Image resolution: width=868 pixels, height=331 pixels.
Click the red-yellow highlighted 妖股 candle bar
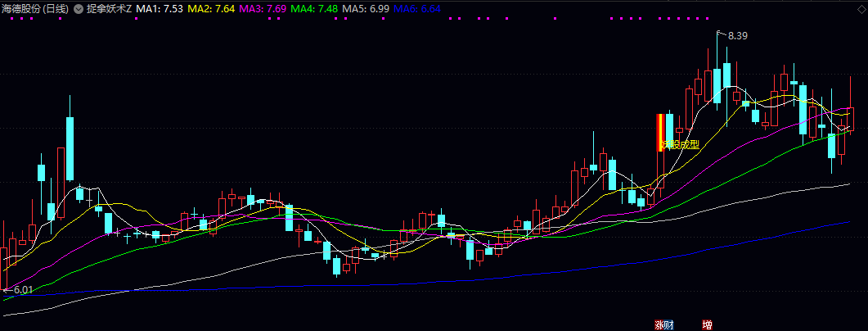pyautogui.click(x=660, y=133)
